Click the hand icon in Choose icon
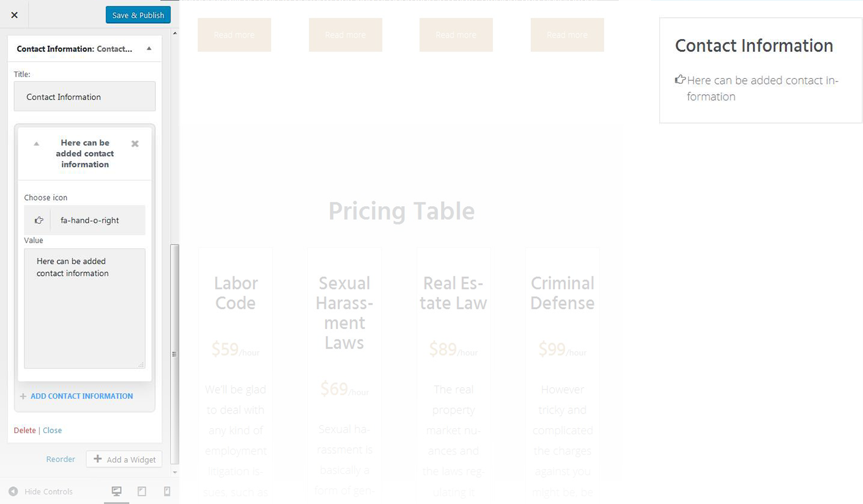 click(39, 220)
